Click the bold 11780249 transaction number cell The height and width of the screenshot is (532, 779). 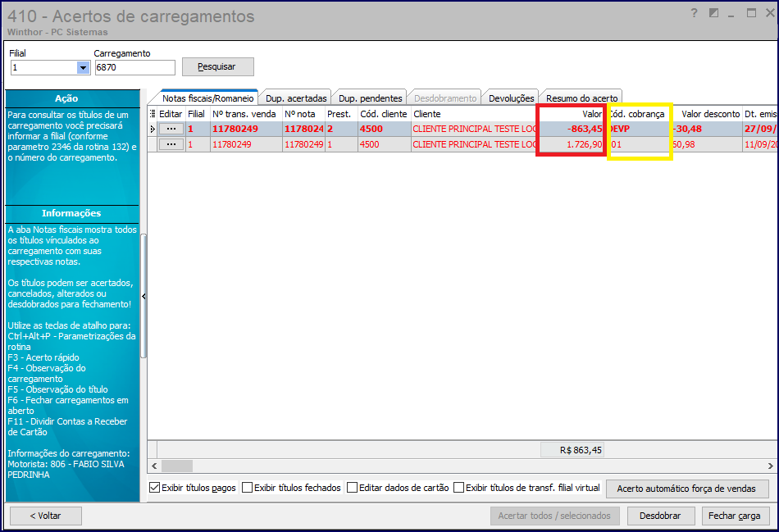[x=246, y=129]
